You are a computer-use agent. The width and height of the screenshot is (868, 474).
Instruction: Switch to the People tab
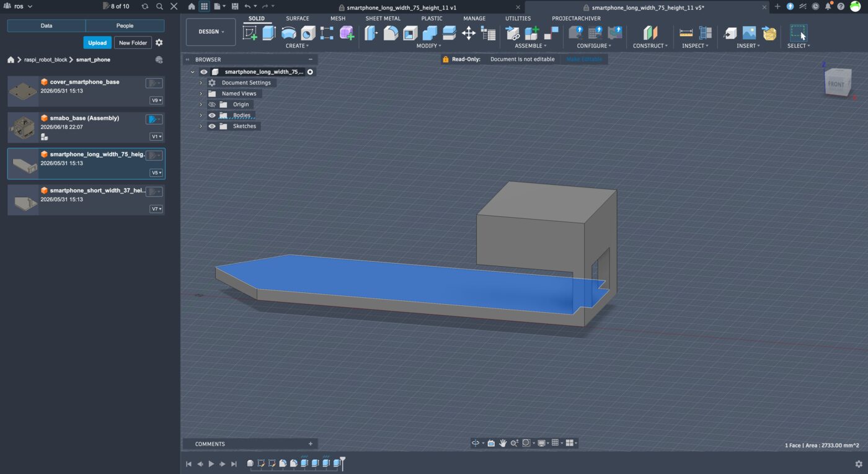[125, 26]
